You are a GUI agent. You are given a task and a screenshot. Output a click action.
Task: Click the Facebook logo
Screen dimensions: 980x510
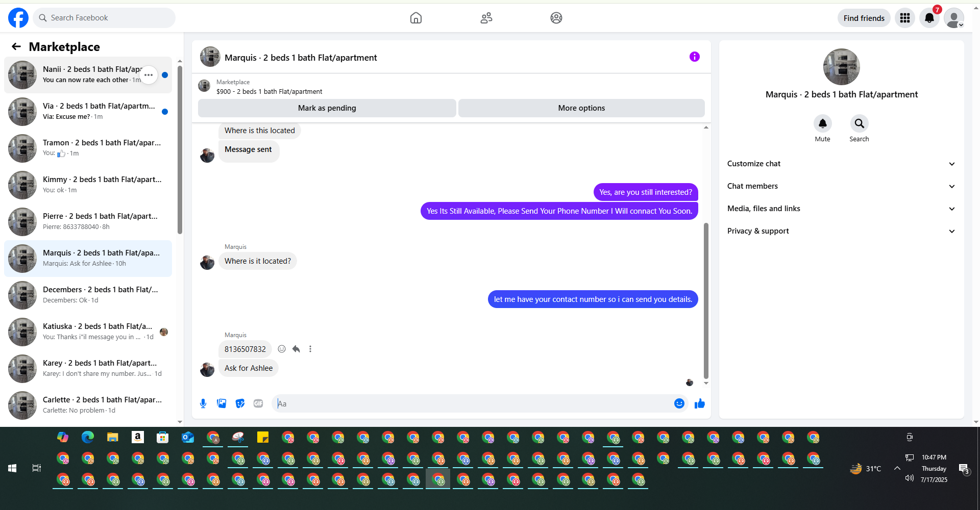click(18, 18)
